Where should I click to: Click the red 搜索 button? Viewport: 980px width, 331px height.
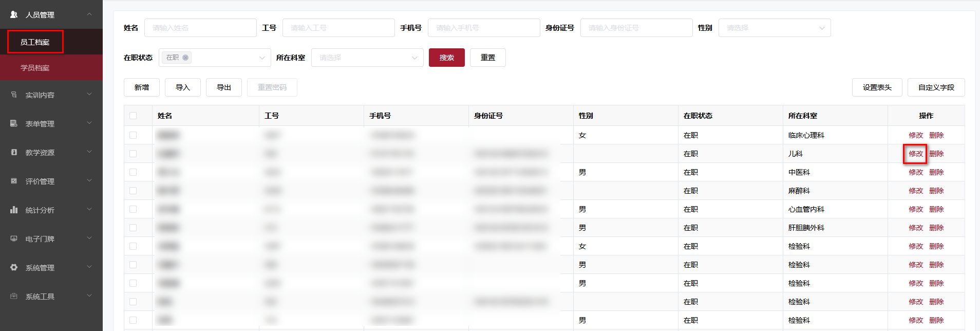click(x=447, y=58)
